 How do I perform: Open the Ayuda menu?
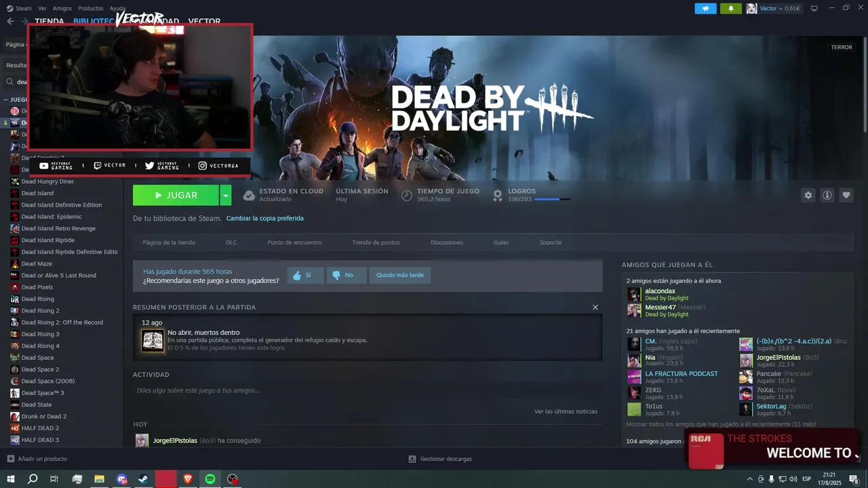[x=117, y=8]
